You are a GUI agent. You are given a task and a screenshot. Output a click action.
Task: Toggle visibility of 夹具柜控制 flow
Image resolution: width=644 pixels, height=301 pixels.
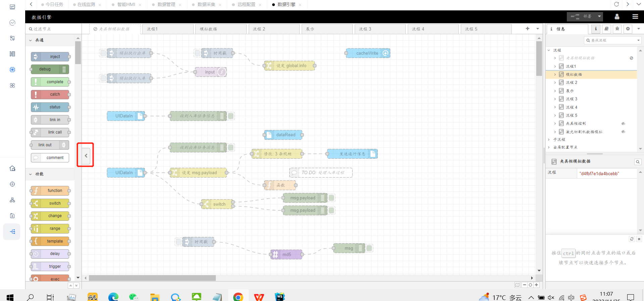(623, 123)
